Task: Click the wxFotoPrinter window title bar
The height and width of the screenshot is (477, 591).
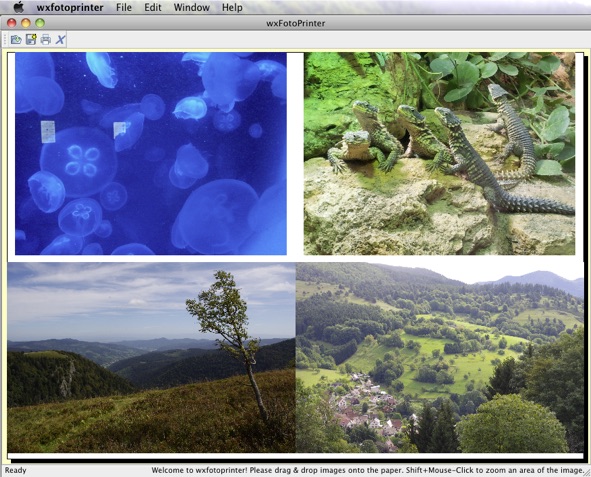Action: 296,23
